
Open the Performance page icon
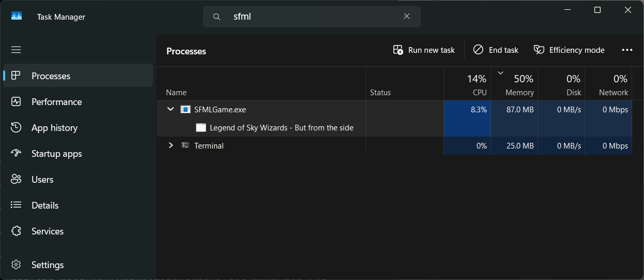(16, 102)
